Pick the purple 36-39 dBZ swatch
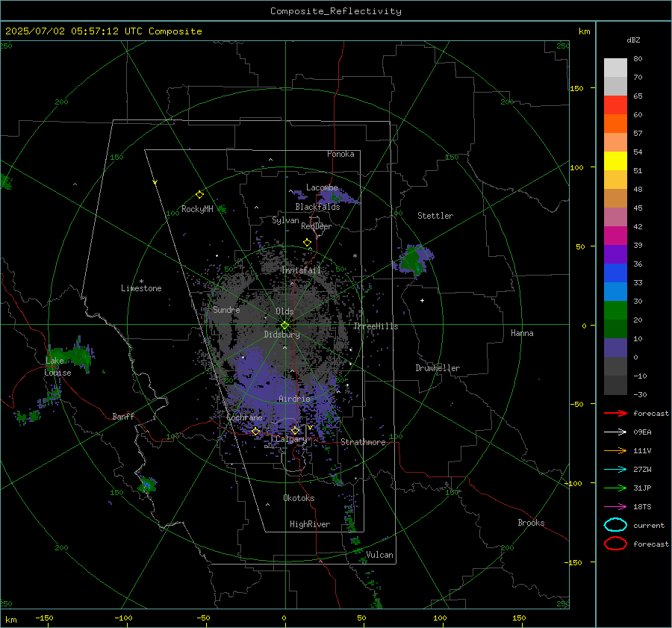This screenshot has height=628, width=672. coord(615,255)
